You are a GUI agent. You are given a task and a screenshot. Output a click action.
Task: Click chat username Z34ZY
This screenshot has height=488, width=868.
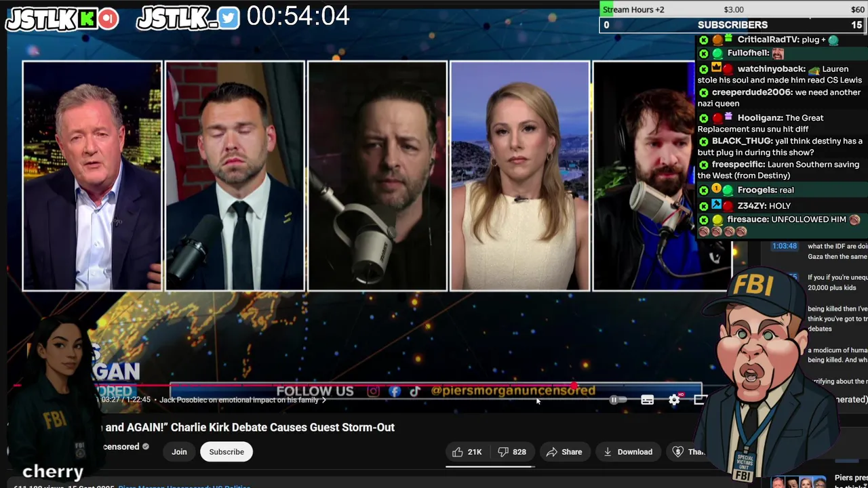click(x=751, y=206)
